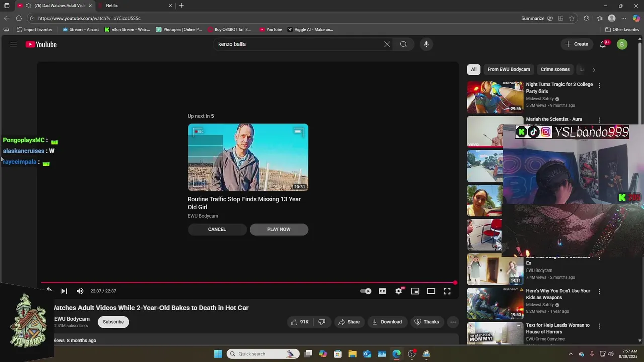The width and height of the screenshot is (644, 362).
Task: Start voice search with microphone icon
Action: [x=426, y=44]
